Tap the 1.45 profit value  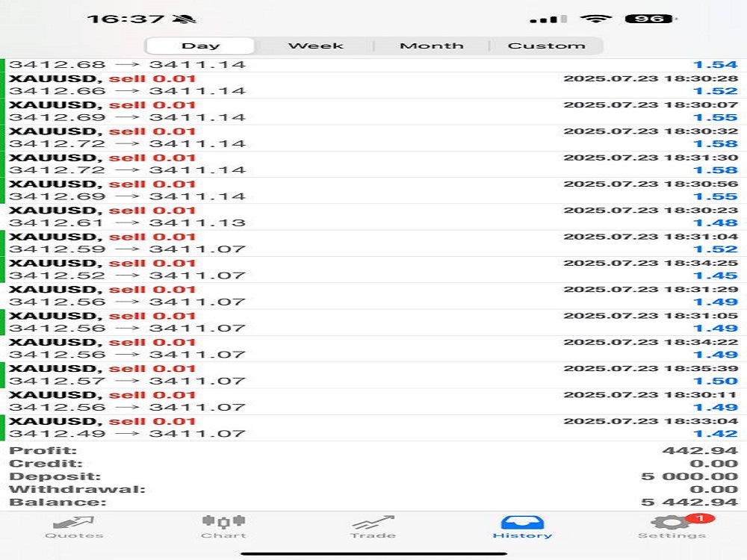click(x=715, y=276)
